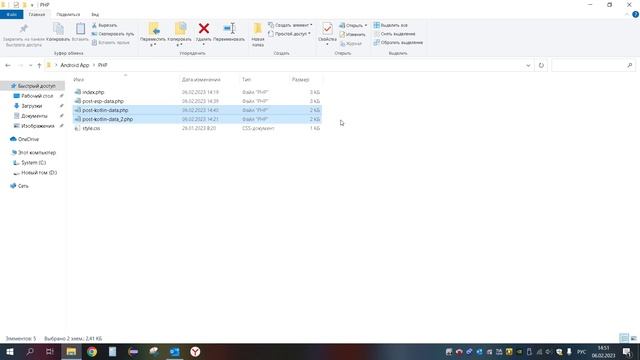Screen dimensions: 640x360
Task: Open This PC in the sidebar
Action: tap(37, 153)
